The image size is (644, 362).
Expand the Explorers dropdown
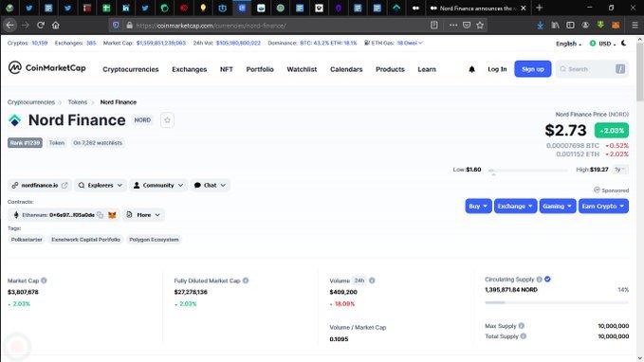101,185
